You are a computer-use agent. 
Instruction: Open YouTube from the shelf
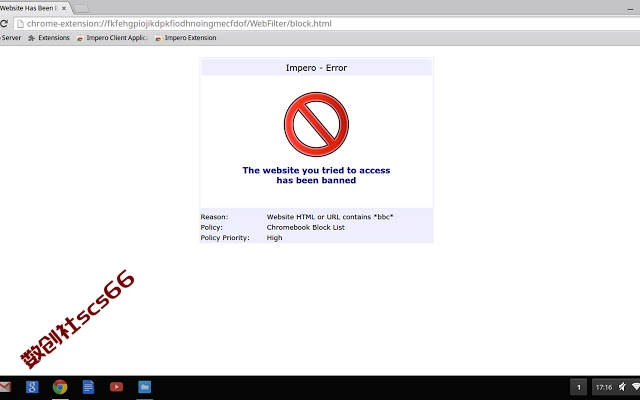[x=116, y=387]
